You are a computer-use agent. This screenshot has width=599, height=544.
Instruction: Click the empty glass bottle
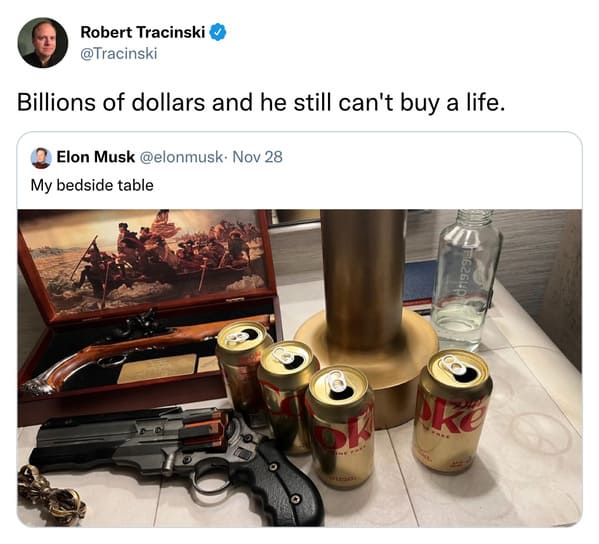(x=467, y=279)
